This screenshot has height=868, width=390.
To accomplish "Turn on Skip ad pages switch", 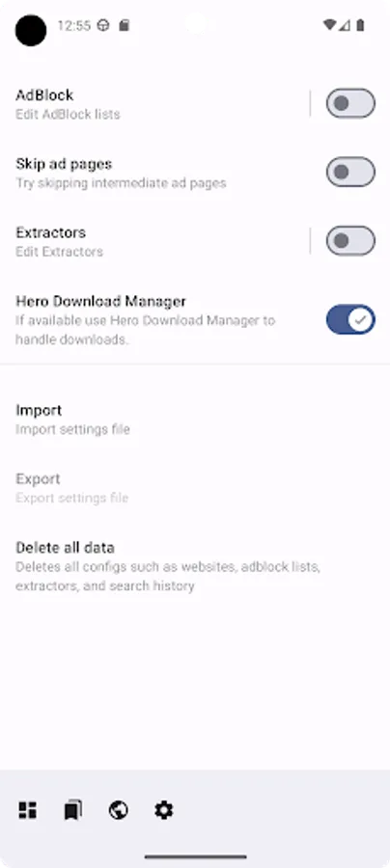I will pos(350,173).
